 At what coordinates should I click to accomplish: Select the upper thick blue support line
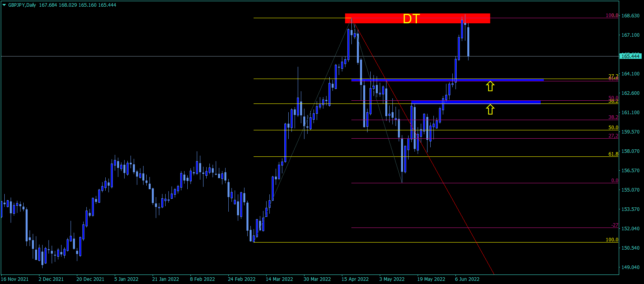click(448, 80)
